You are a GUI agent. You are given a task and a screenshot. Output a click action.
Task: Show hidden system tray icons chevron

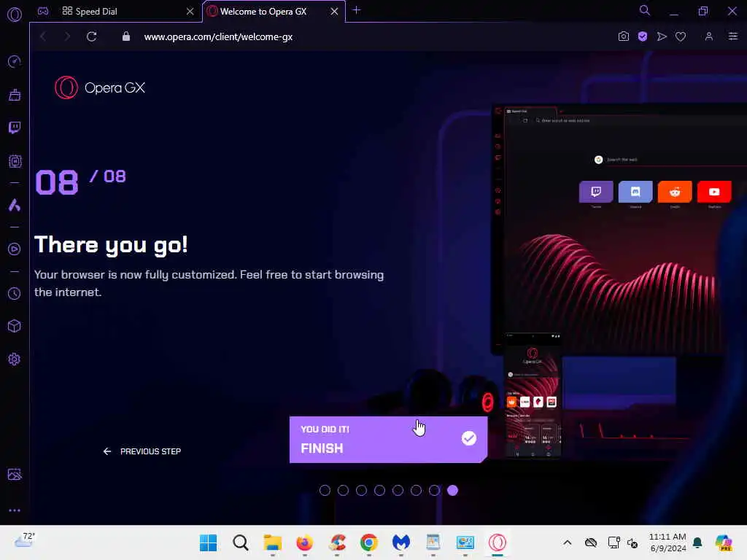tap(567, 542)
